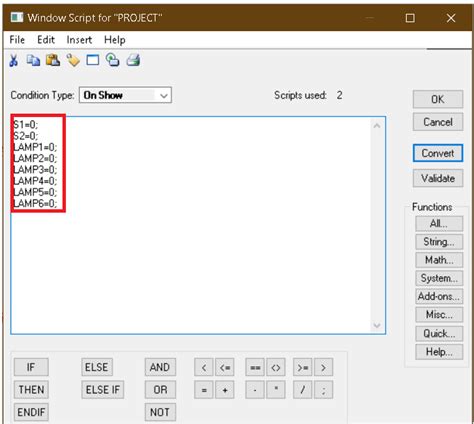Click the script line LAMP1=0;
The width and height of the screenshot is (474, 424).
pyautogui.click(x=35, y=147)
